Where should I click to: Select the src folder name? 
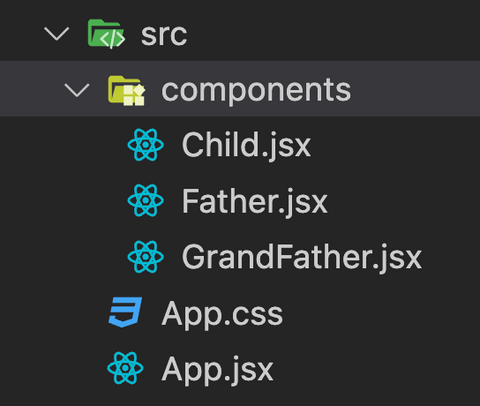pyautogui.click(x=164, y=35)
